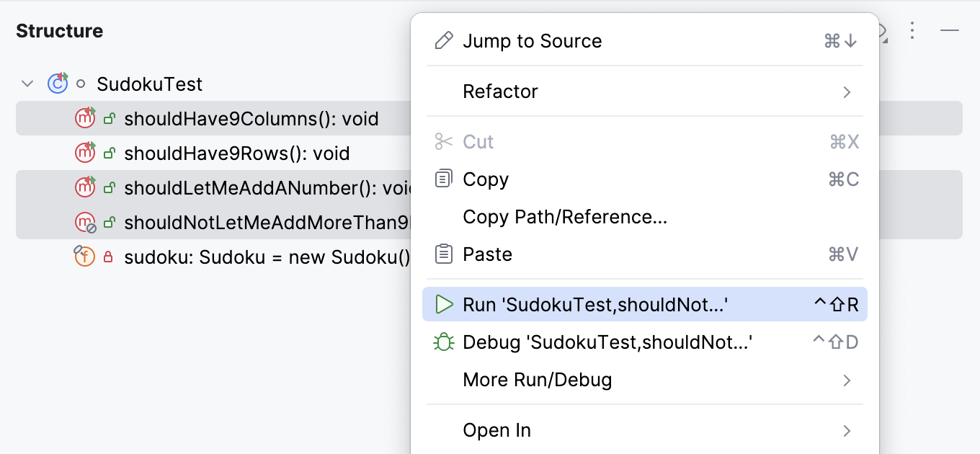
Task: Open the Refactor submenu arrow
Action: (847, 92)
